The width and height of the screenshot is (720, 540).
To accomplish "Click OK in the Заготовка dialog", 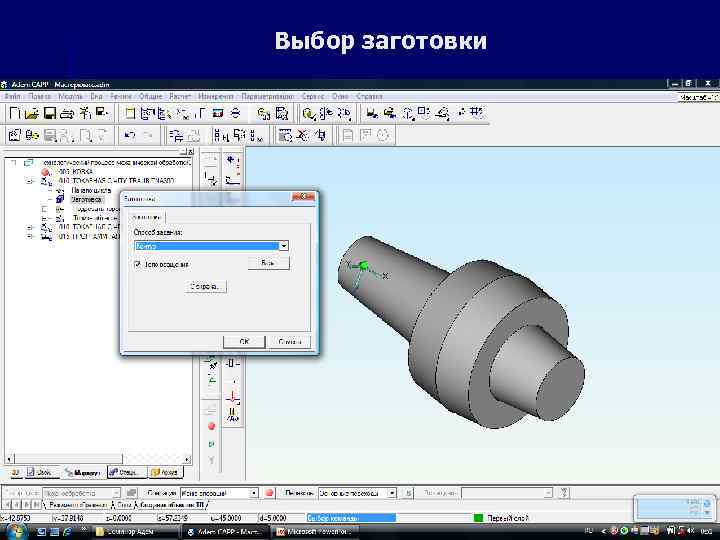I will [244, 342].
